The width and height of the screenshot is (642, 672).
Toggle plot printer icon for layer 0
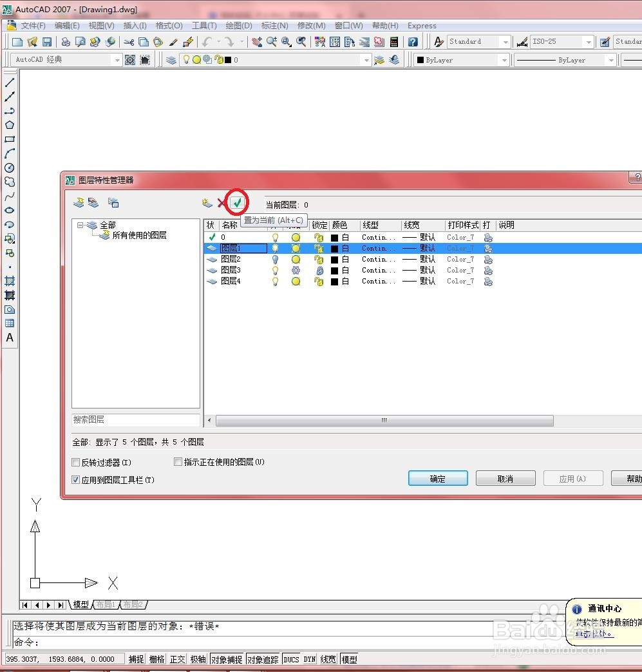coord(488,238)
